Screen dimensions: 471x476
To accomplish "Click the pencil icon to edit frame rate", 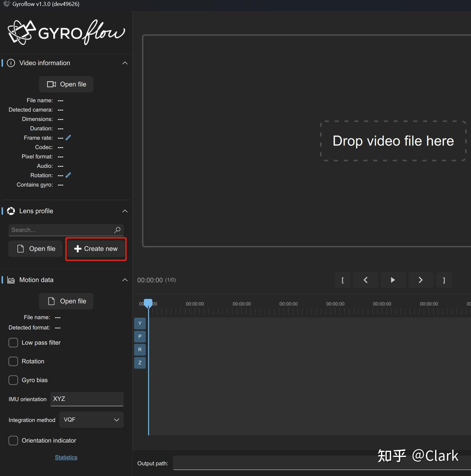I will pyautogui.click(x=68, y=137).
